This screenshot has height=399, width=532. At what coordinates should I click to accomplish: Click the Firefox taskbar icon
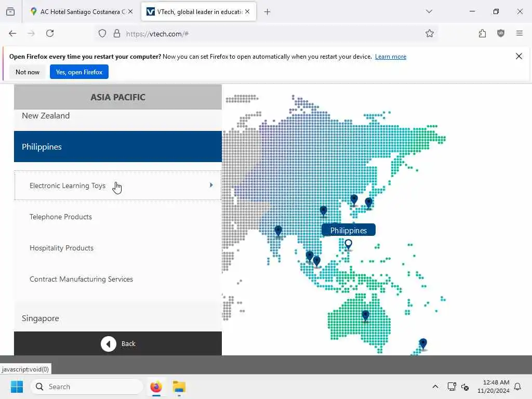pyautogui.click(x=156, y=387)
